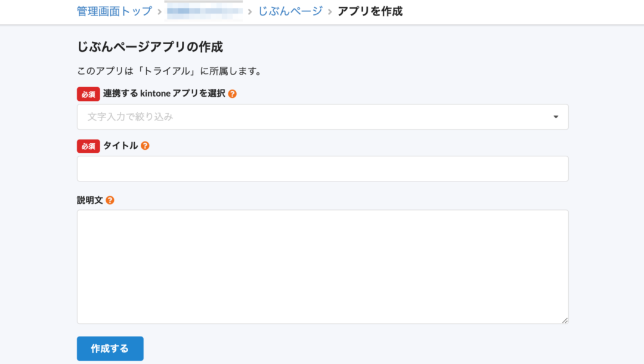Click the じぶんページアプリの作成 heading

tap(150, 47)
